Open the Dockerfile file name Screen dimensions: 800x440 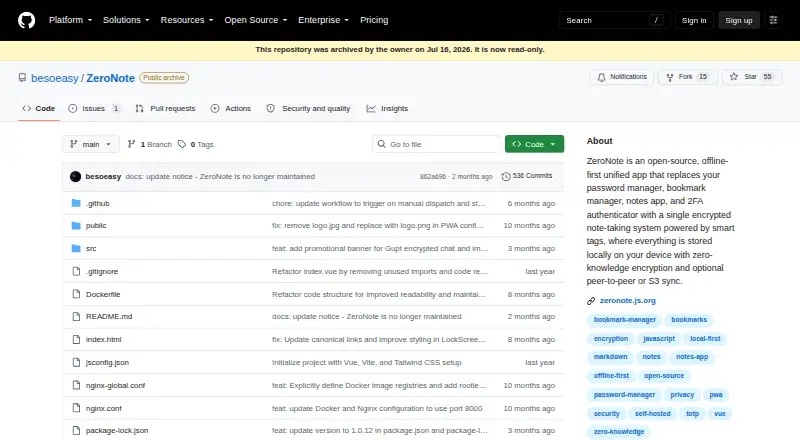click(x=103, y=295)
